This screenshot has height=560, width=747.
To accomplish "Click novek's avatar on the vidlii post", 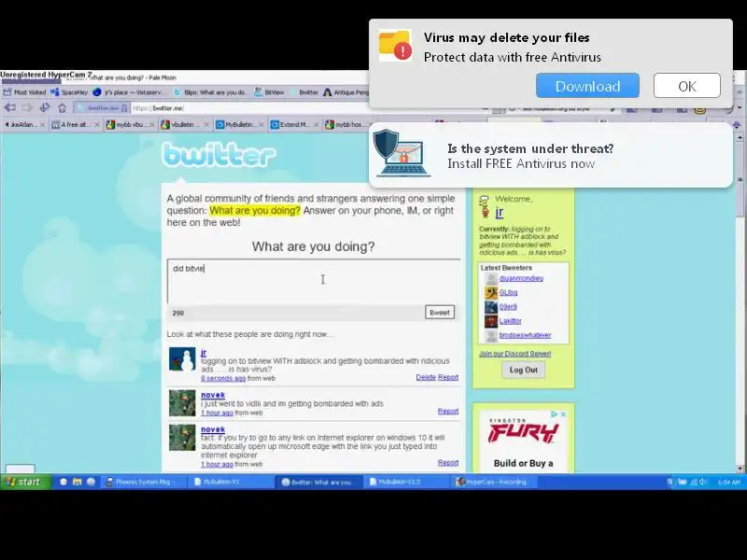I will 182,403.
